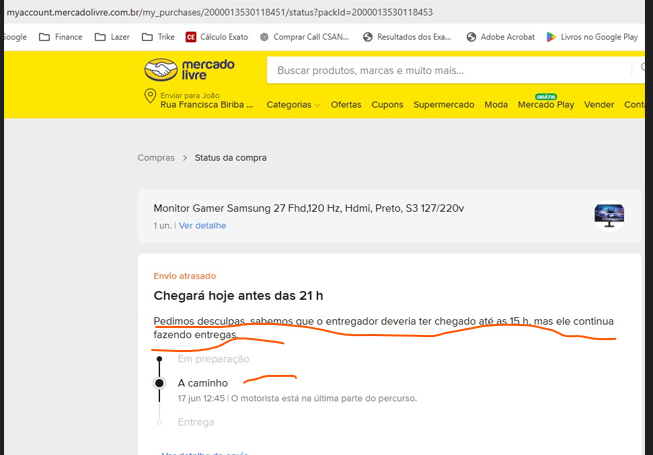Click the location pin icon
Screen dimensions: 653x455
pyautogui.click(x=150, y=96)
